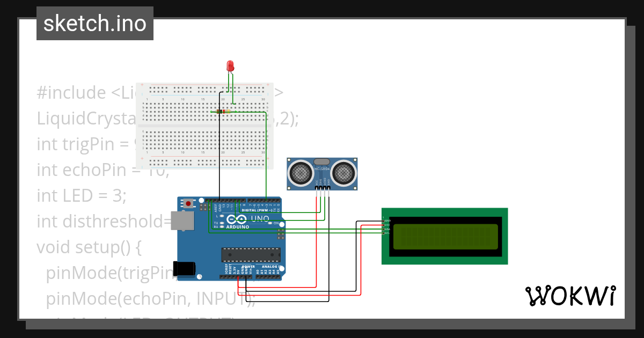Select the red LED on the breadboard
This screenshot has height=338, width=644.
coord(230,65)
